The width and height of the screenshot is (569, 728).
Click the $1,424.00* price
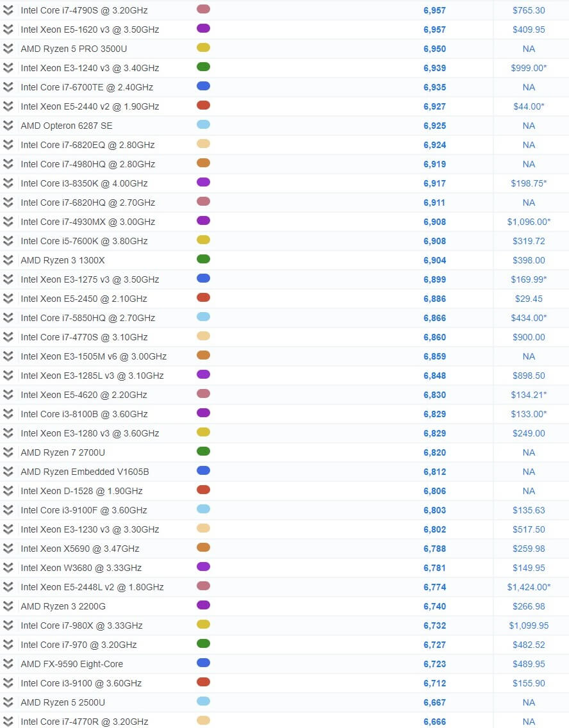click(529, 587)
